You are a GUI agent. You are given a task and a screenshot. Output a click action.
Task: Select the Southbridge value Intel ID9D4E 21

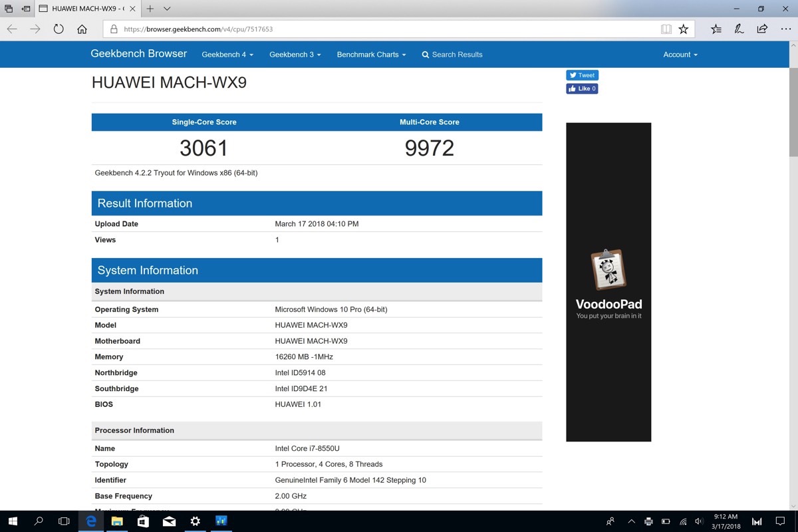301,388
